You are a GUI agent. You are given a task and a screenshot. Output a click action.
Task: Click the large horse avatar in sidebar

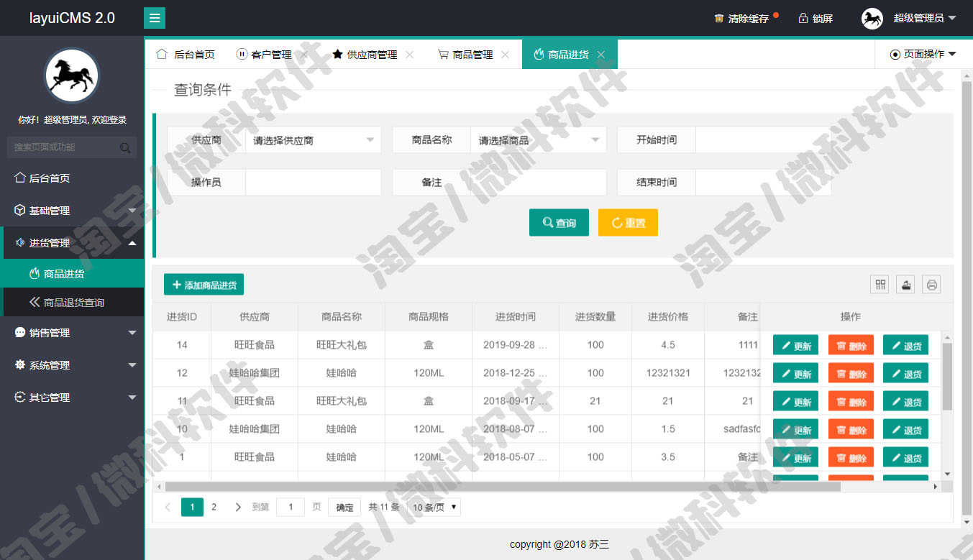pos(72,75)
